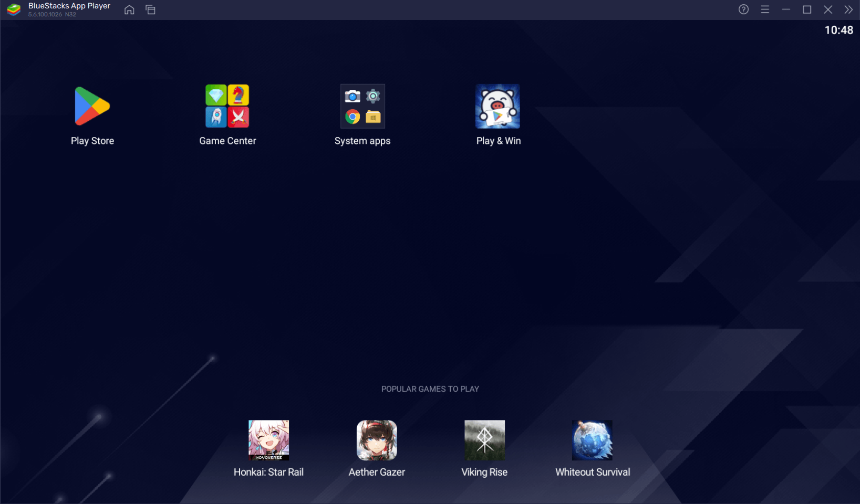This screenshot has height=504, width=860.
Task: Click the Honkai: Star Rail label
Action: pos(268,472)
